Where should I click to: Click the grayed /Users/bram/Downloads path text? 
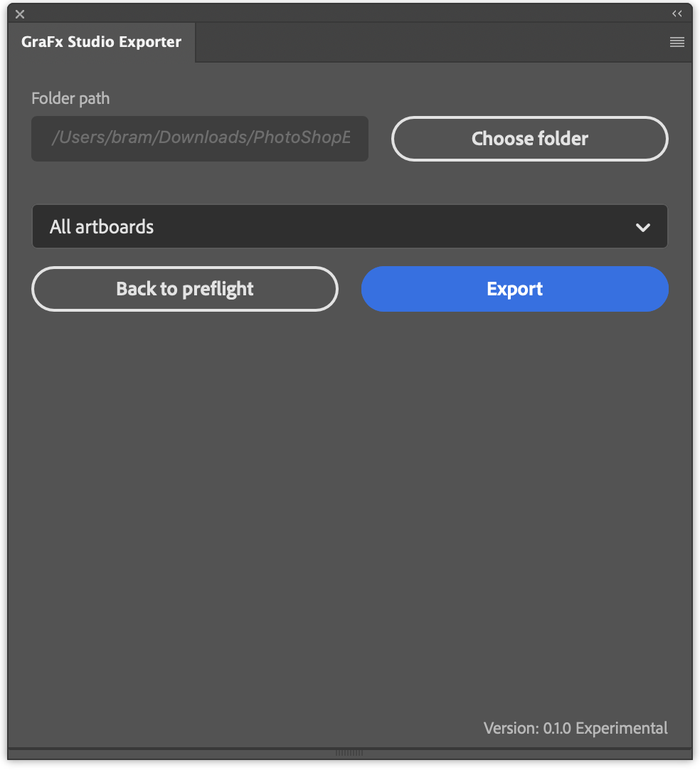(199, 138)
